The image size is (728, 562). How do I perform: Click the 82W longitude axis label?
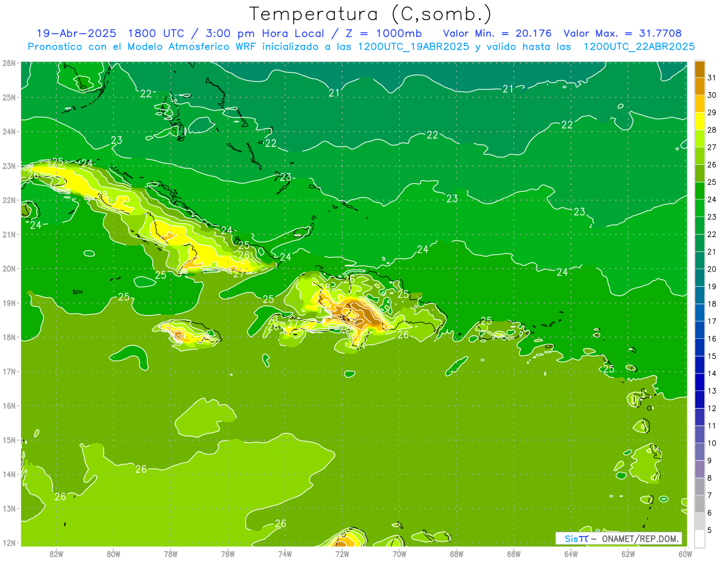point(56,554)
